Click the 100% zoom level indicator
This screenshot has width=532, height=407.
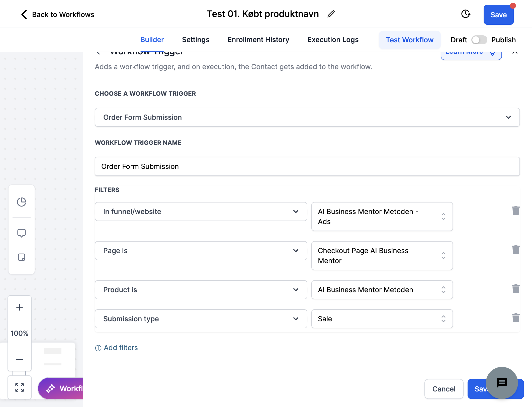coord(20,333)
